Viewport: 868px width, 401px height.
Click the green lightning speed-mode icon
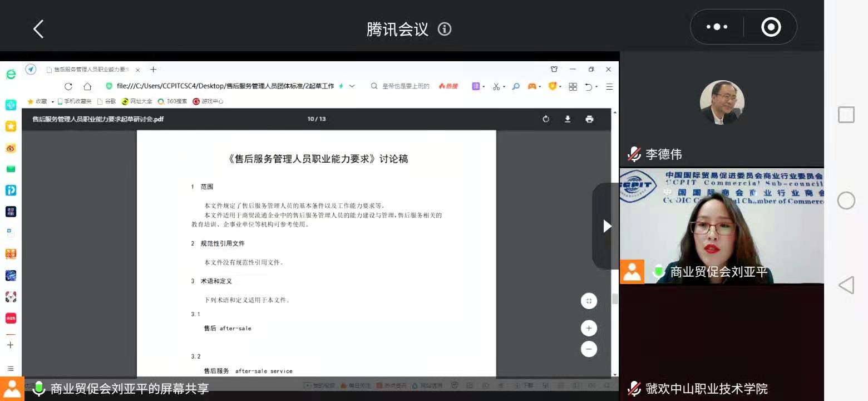click(341, 86)
